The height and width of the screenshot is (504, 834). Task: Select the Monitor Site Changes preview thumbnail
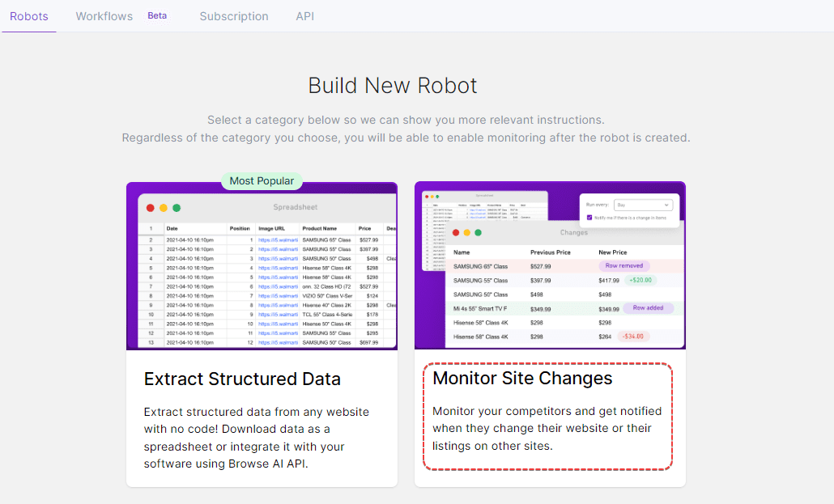click(550, 265)
